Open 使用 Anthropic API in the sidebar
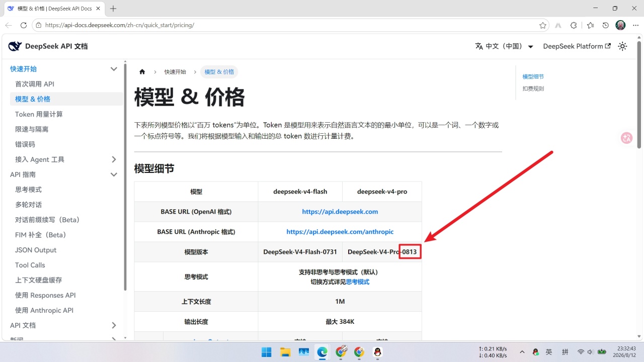 click(44, 310)
